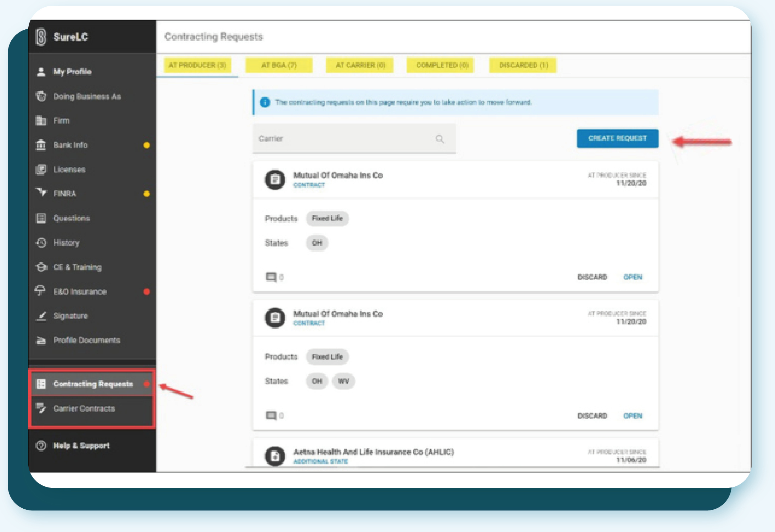Click the contract icon of second Mutual Of Omaha card
Image resolution: width=775 pixels, height=532 pixels.
(275, 318)
